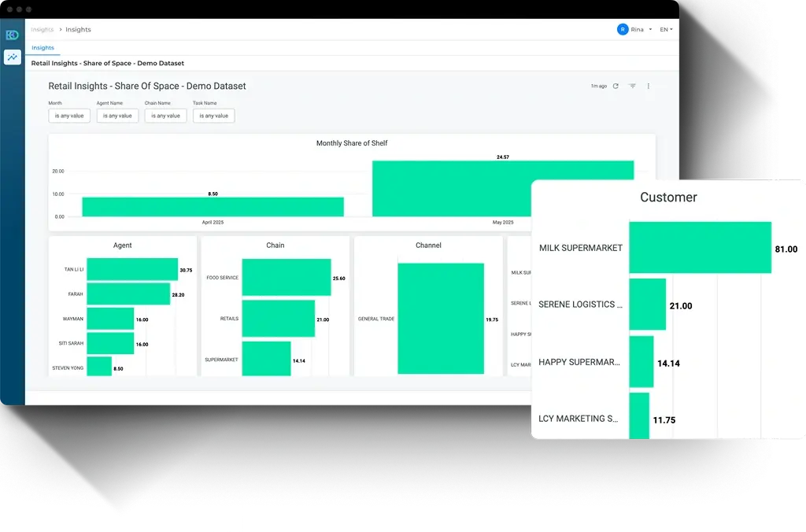Click the MILK SUPERMARKET customer bar
Image resolution: width=806 pixels, height=532 pixels.
coord(700,247)
